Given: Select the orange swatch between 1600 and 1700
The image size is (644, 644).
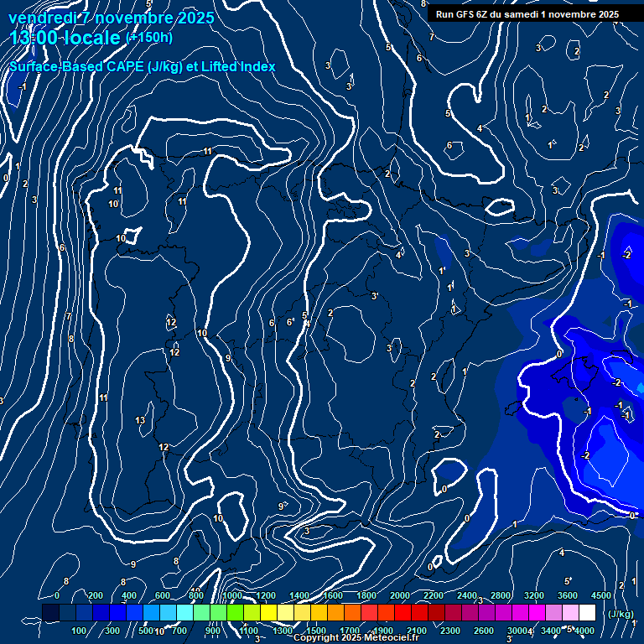Looking at the screenshot, I should 335,612.
